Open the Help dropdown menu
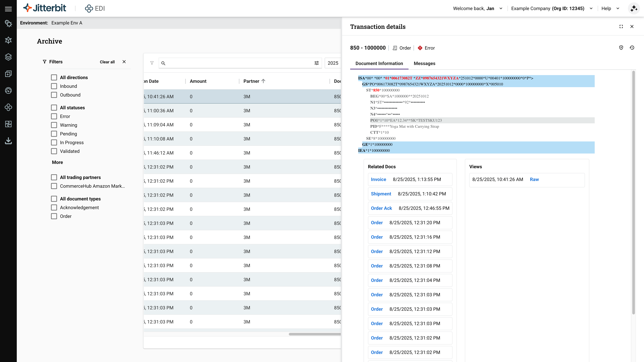 tap(610, 8)
